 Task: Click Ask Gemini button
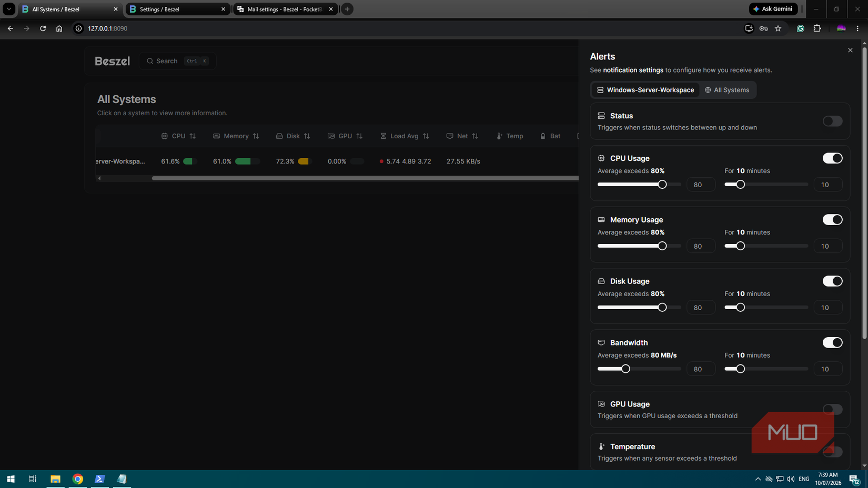coord(773,9)
